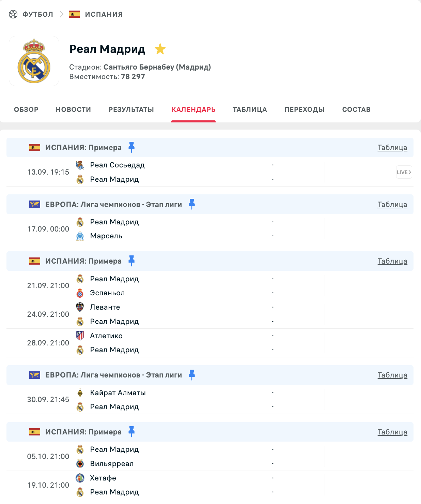The width and height of the screenshot is (421, 504).
Task: Click the Реал Сосьедад team logo
Action: pos(80,165)
